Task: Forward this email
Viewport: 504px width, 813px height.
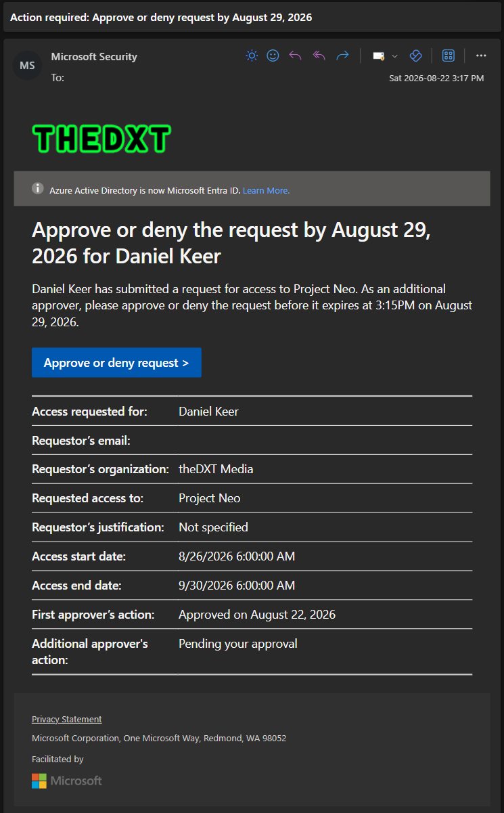Action: pos(343,56)
